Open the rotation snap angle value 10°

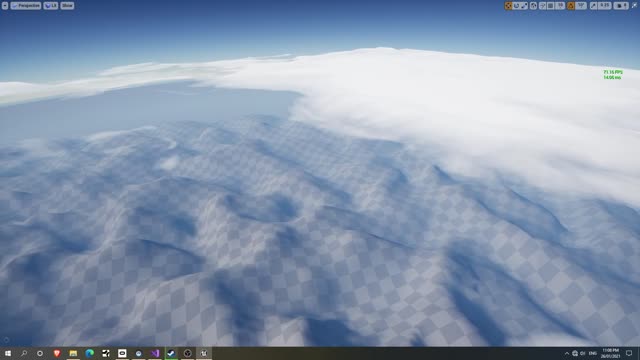[581, 6]
